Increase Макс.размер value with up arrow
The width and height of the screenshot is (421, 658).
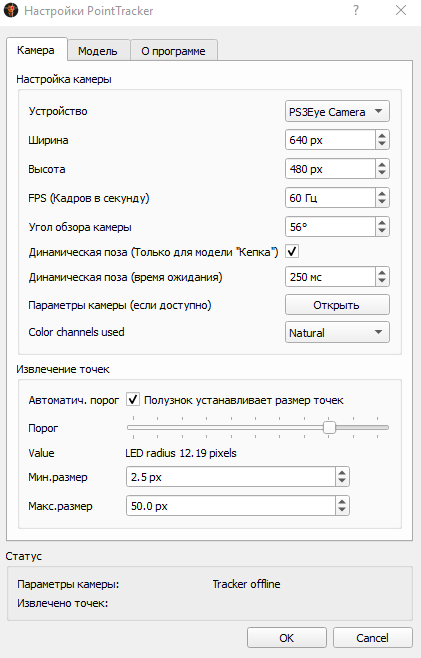[x=342, y=501]
